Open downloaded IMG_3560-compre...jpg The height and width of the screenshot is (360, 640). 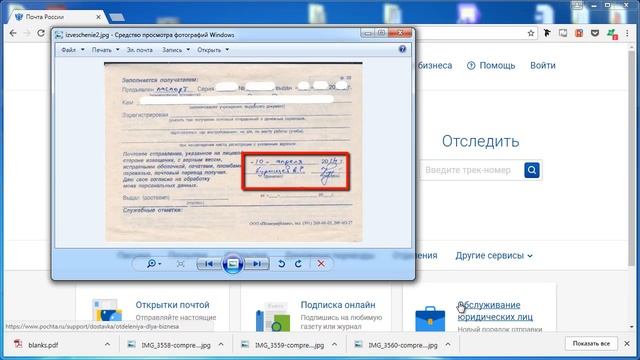point(402,345)
